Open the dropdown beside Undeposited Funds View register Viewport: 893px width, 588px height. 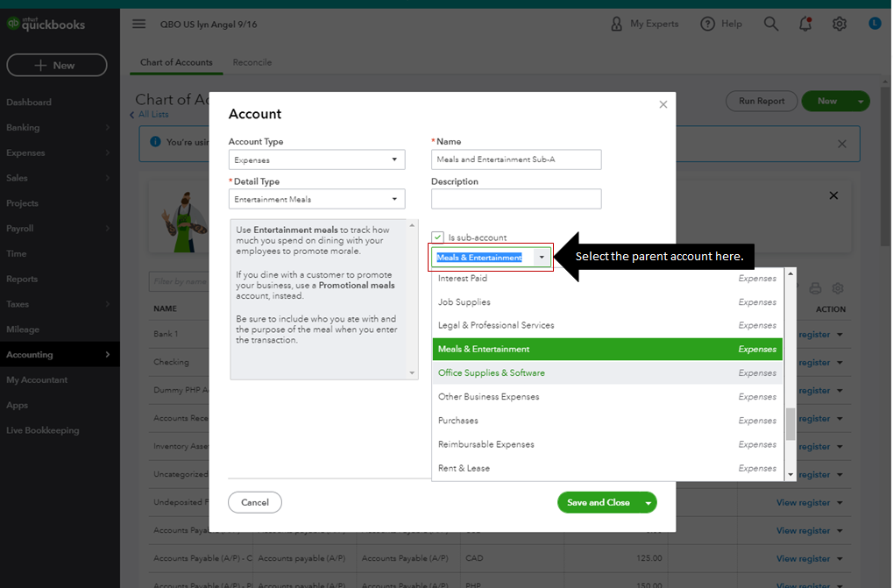pyautogui.click(x=840, y=503)
